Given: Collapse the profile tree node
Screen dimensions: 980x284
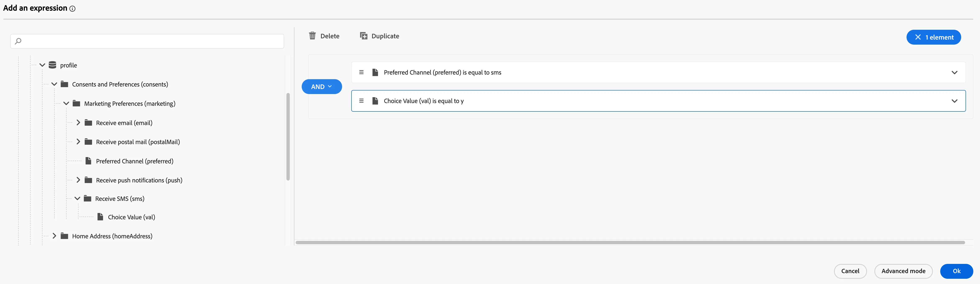Looking at the screenshot, I should click(x=42, y=65).
